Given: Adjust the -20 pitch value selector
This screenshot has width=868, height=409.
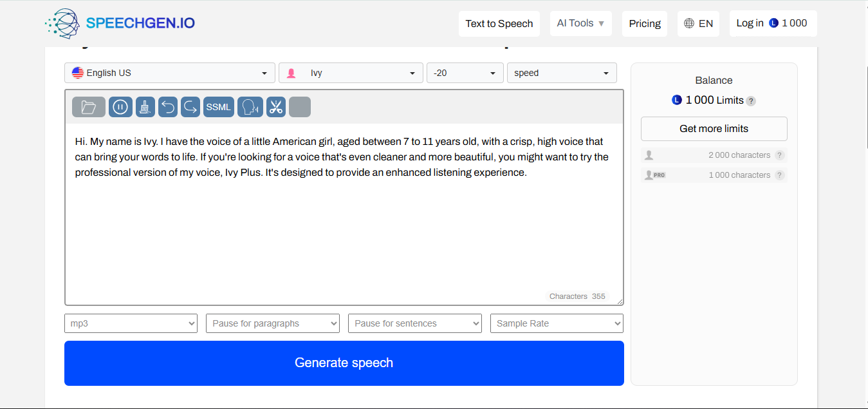Looking at the screenshot, I should (465, 73).
